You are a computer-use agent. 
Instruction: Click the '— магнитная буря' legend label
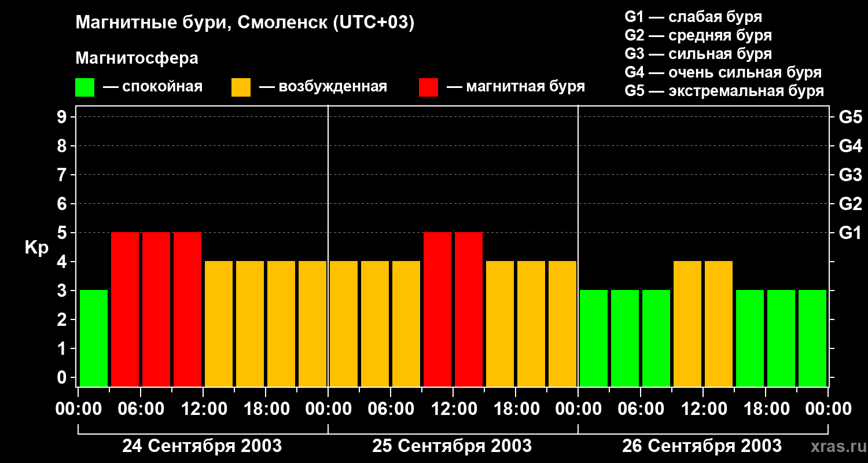pyautogui.click(x=516, y=87)
